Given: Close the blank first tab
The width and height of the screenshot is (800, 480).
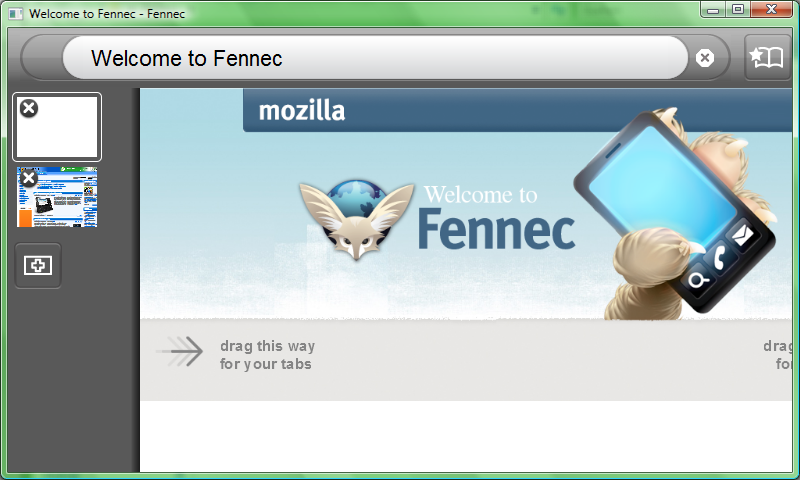Looking at the screenshot, I should (29, 108).
